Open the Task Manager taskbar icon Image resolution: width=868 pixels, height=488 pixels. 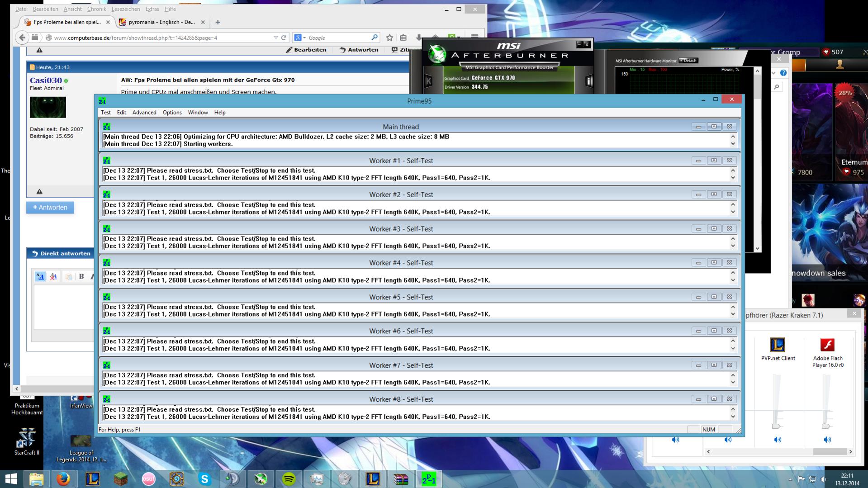(317, 479)
